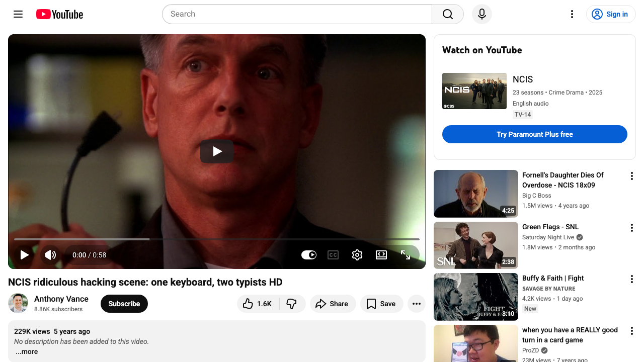Click the No description has been added text
The width and height of the screenshot is (644, 362).
(x=82, y=341)
